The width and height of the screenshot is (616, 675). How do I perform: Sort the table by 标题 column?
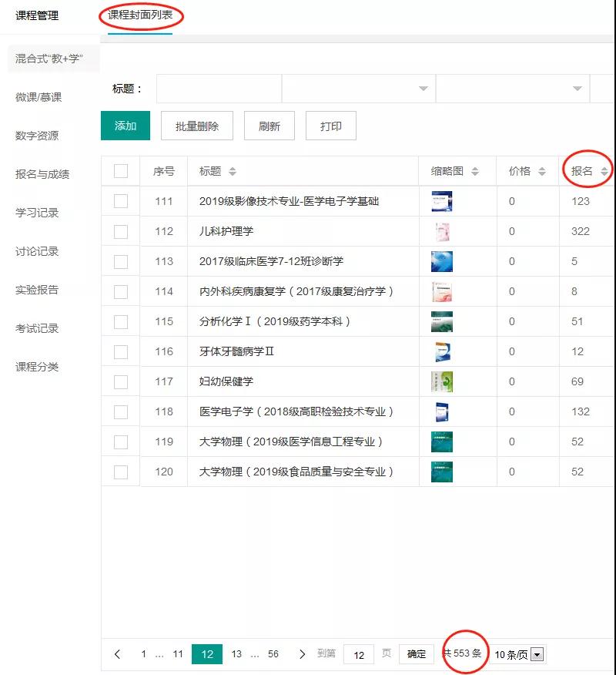click(x=233, y=172)
